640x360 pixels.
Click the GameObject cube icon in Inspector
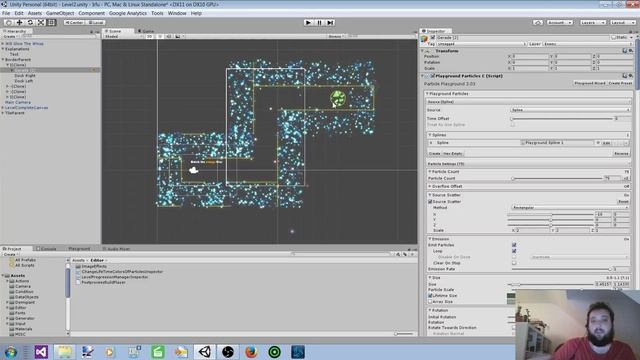tap(425, 39)
